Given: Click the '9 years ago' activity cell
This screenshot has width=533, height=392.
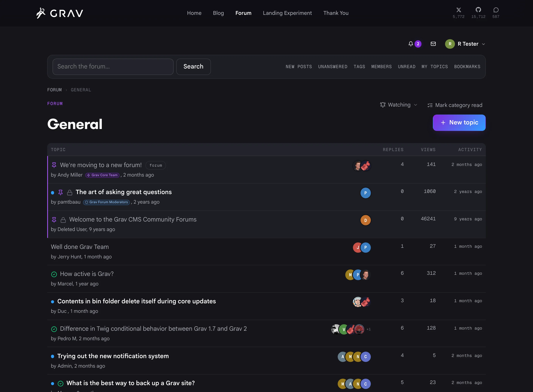Looking at the screenshot, I should pos(468,219).
